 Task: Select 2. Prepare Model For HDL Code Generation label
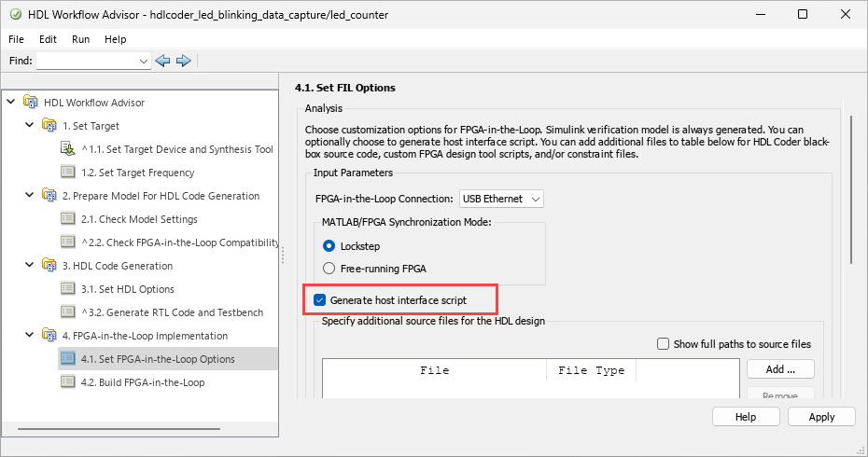161,195
